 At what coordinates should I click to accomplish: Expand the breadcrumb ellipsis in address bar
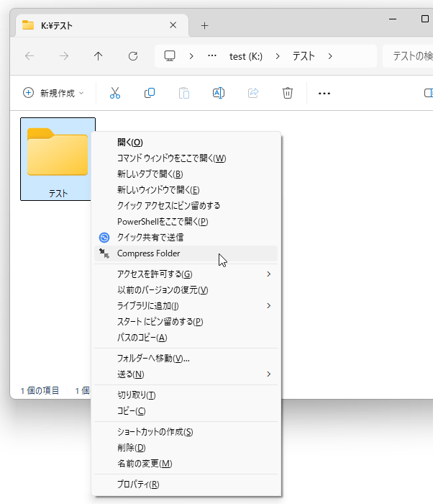pos(212,56)
